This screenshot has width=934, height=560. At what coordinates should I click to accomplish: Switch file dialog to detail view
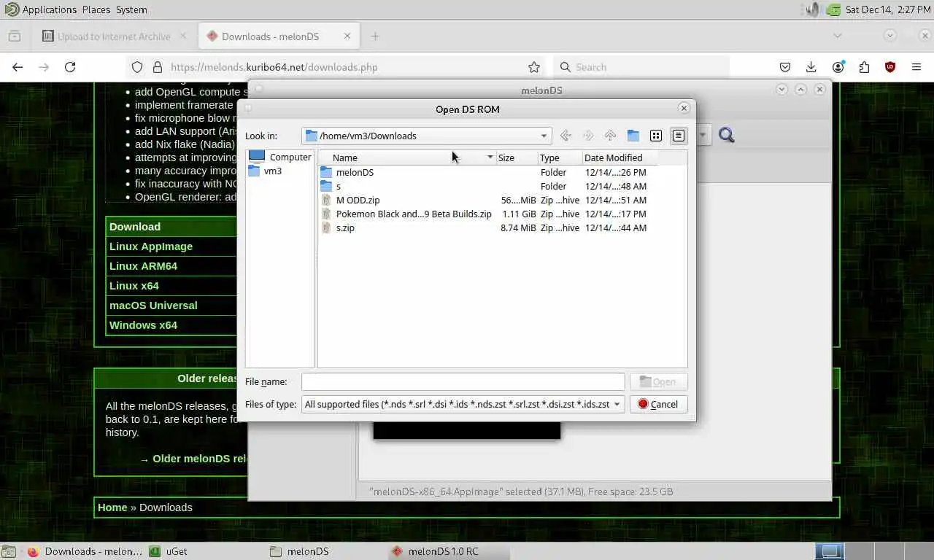679,136
